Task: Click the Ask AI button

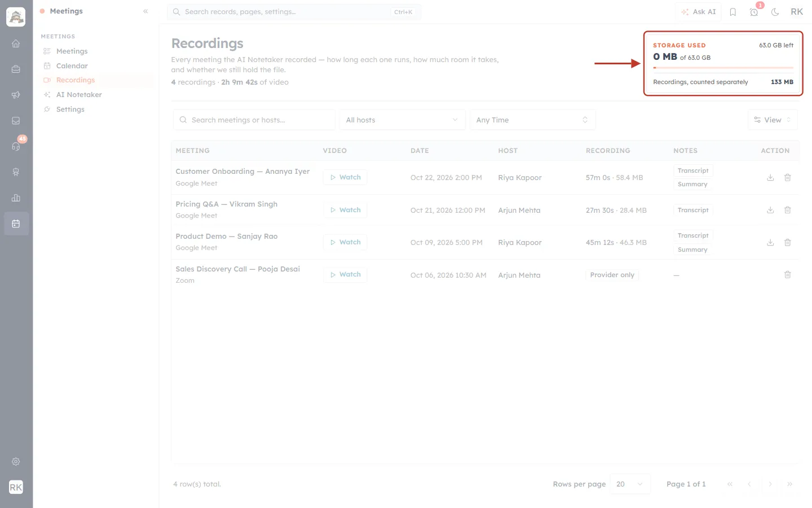Action: [x=699, y=12]
